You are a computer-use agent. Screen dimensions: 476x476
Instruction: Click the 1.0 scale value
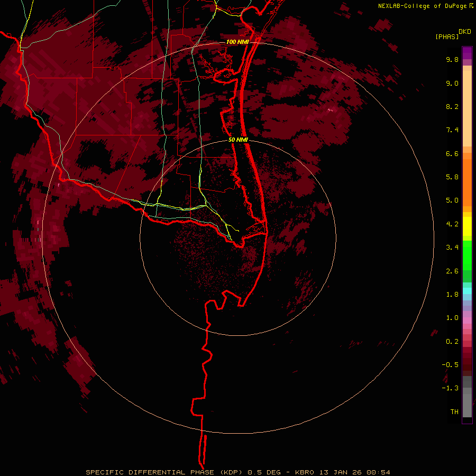pyautogui.click(x=452, y=318)
